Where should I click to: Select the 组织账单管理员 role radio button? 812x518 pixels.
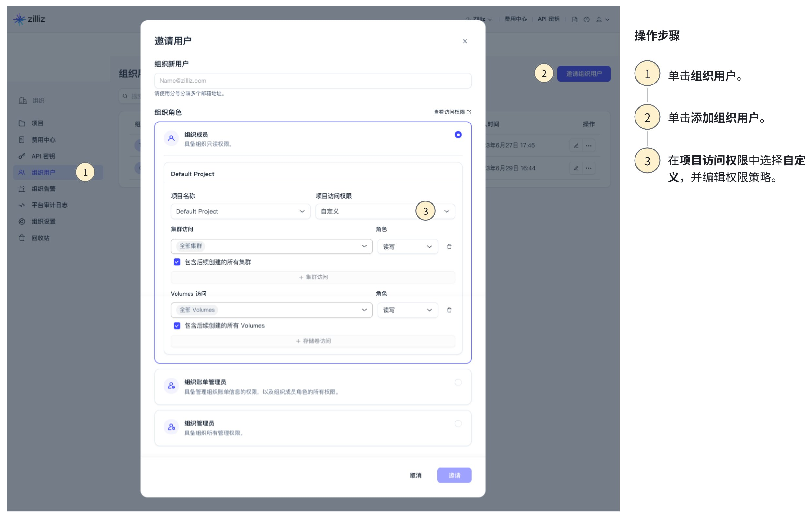[x=458, y=382]
